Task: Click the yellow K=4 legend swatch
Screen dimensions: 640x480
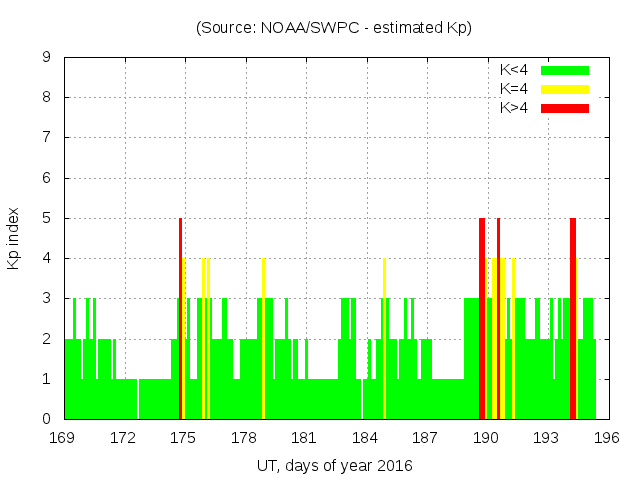Action: point(565,89)
